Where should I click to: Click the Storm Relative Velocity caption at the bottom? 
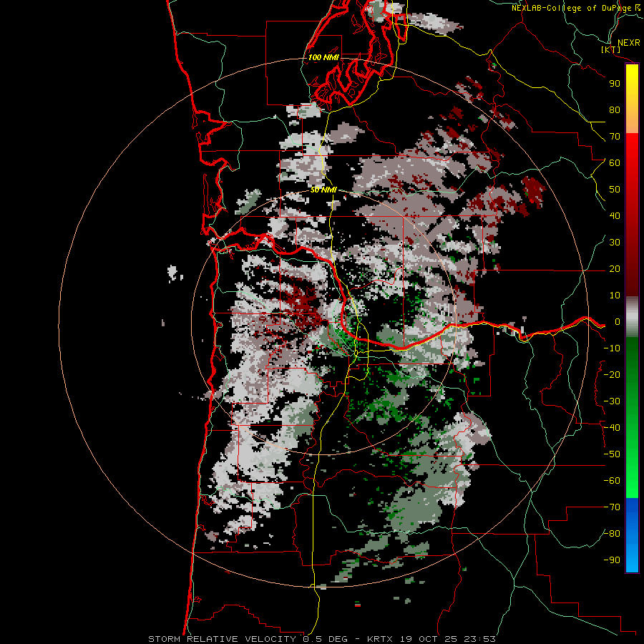321,639
